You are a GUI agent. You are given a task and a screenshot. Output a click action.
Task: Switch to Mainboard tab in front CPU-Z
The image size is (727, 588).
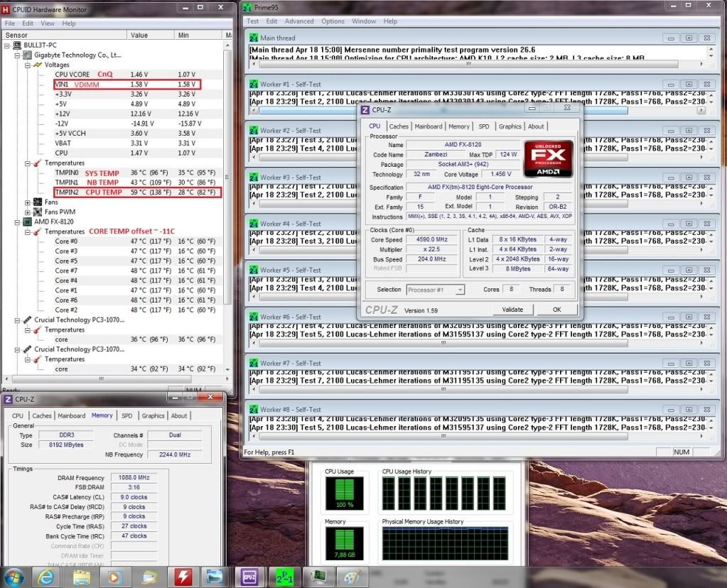(x=429, y=126)
